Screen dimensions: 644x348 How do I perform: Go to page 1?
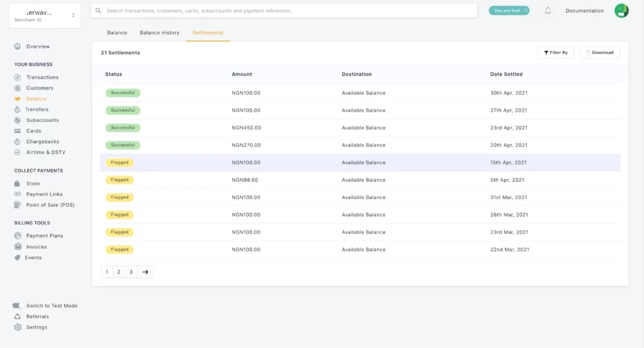(107, 271)
